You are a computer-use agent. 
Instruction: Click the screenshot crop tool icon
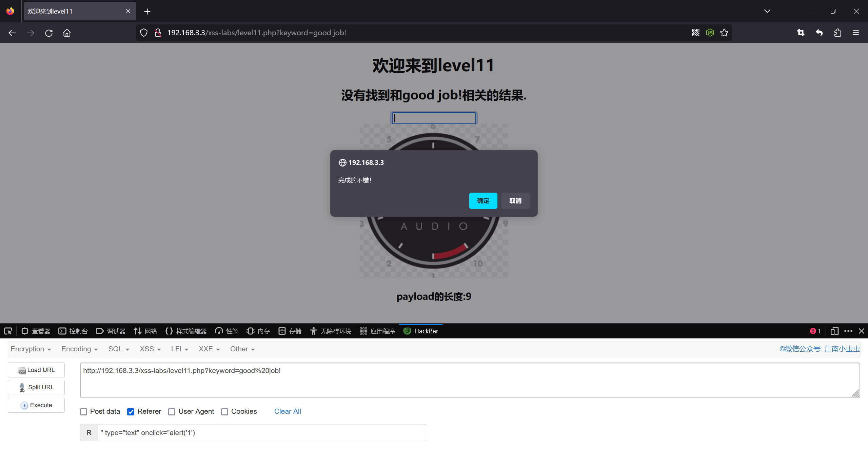[801, 33]
